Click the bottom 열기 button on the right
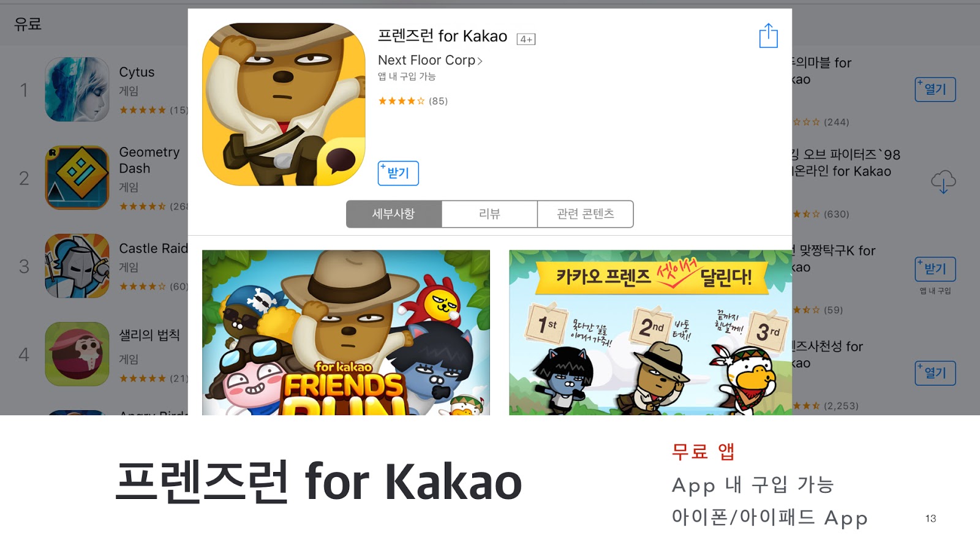The image size is (980, 551). [935, 373]
